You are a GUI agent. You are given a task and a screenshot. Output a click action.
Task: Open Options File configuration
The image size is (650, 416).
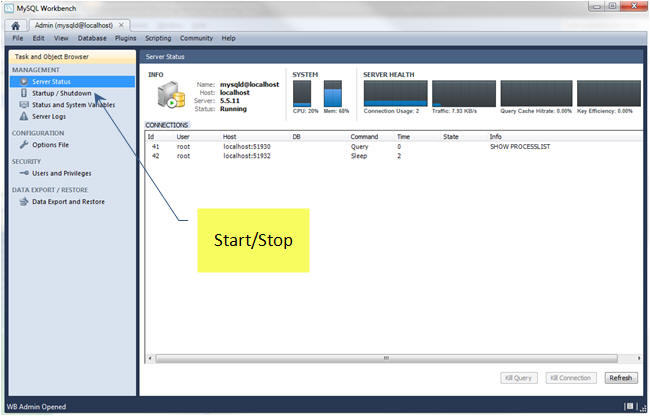tap(51, 145)
